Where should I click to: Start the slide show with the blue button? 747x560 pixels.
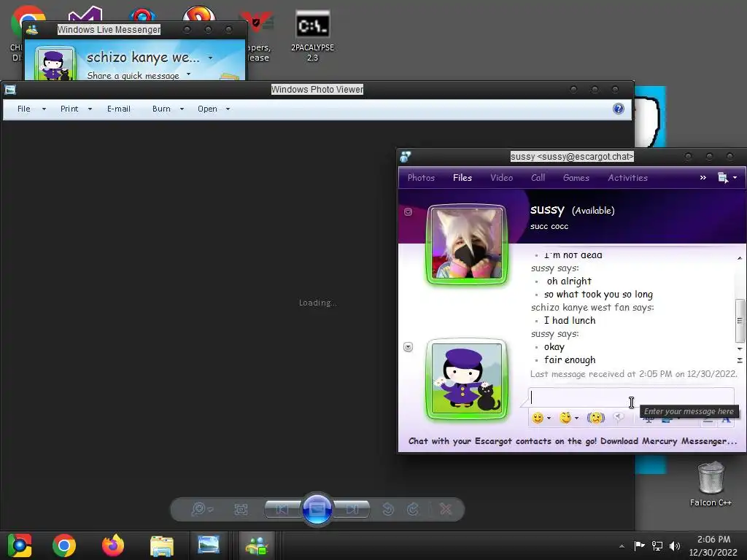pyautogui.click(x=317, y=509)
